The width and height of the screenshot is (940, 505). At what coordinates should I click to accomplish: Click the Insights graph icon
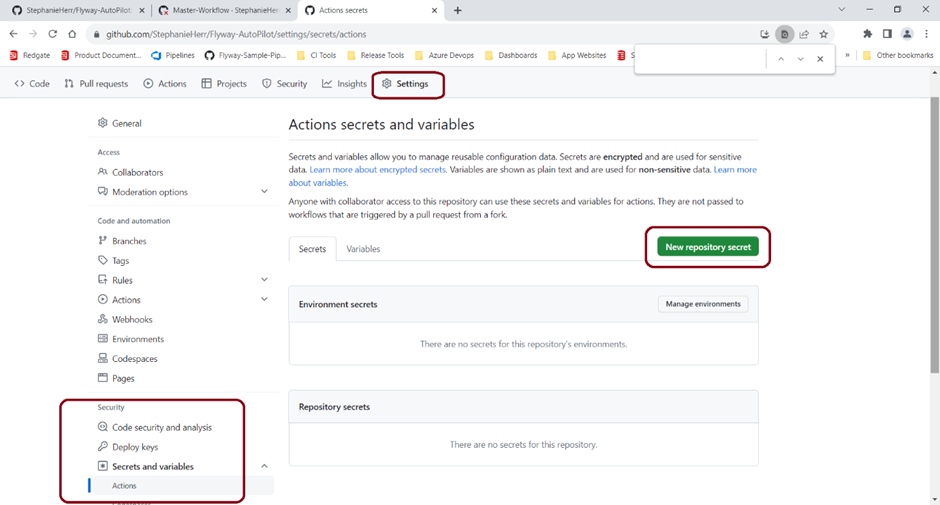[x=327, y=84]
